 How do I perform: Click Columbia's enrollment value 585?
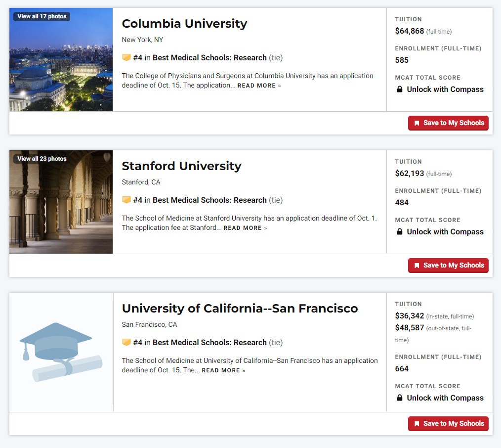tap(402, 60)
